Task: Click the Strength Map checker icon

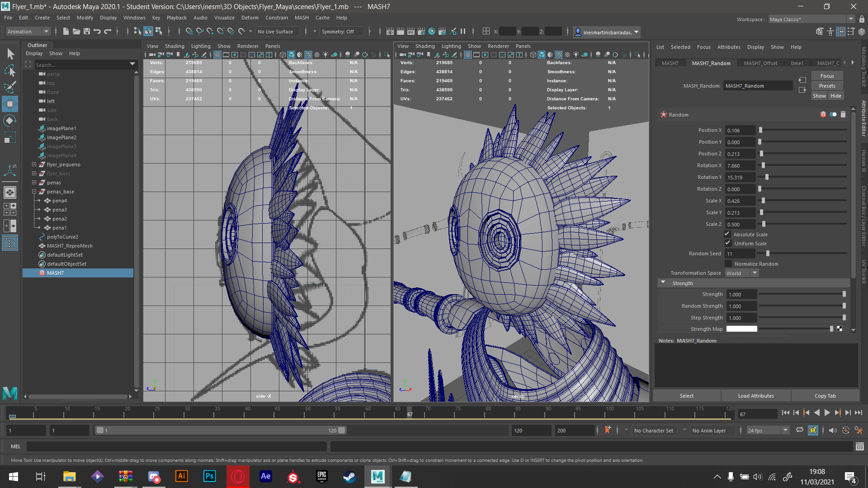Action: (840, 329)
